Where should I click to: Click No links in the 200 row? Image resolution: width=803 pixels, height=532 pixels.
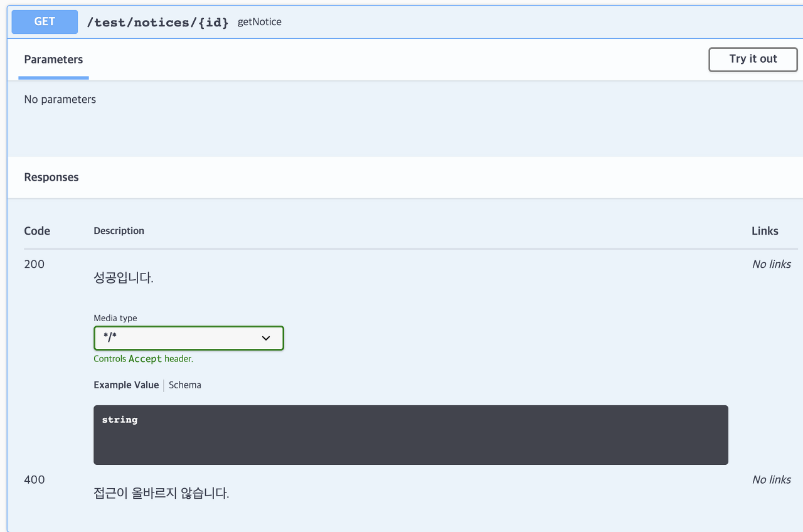coord(771,264)
